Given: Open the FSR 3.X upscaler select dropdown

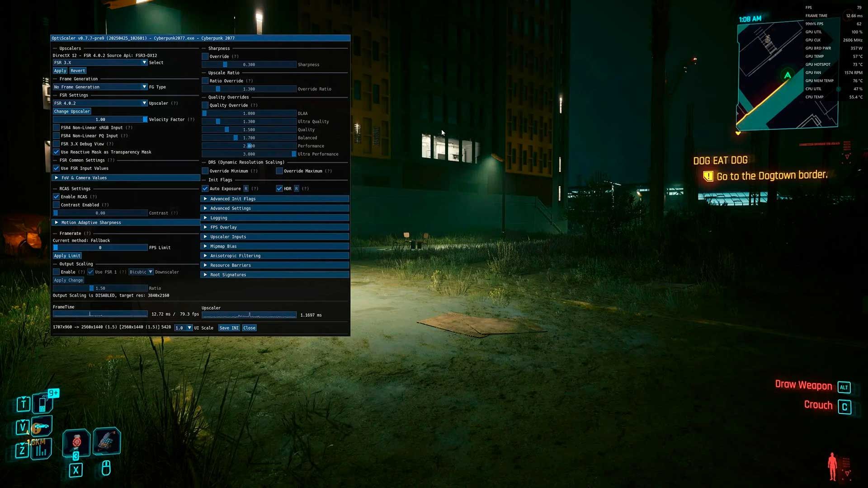Looking at the screenshot, I should (x=100, y=62).
